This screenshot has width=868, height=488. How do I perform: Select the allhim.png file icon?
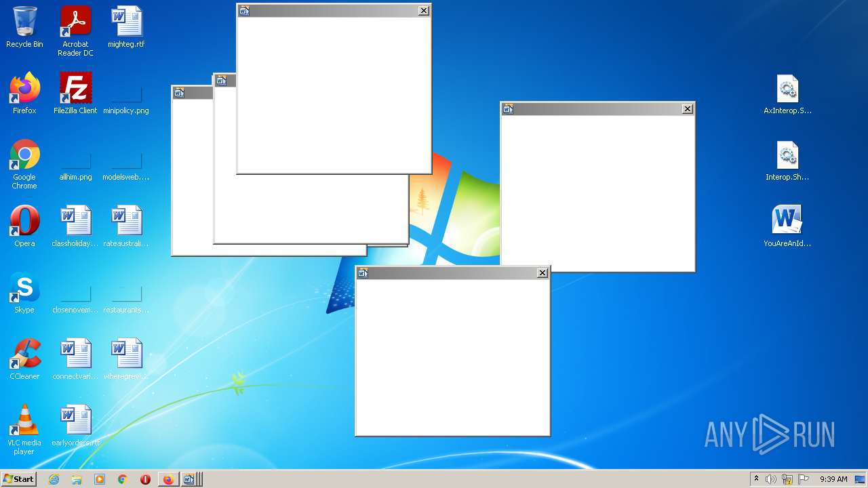coord(75,160)
